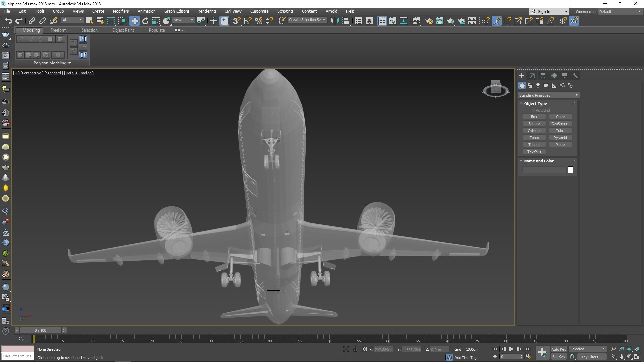Screen dimensions: 644x362
Task: Switch to the Freeform ribbon tab
Action: (x=59, y=30)
